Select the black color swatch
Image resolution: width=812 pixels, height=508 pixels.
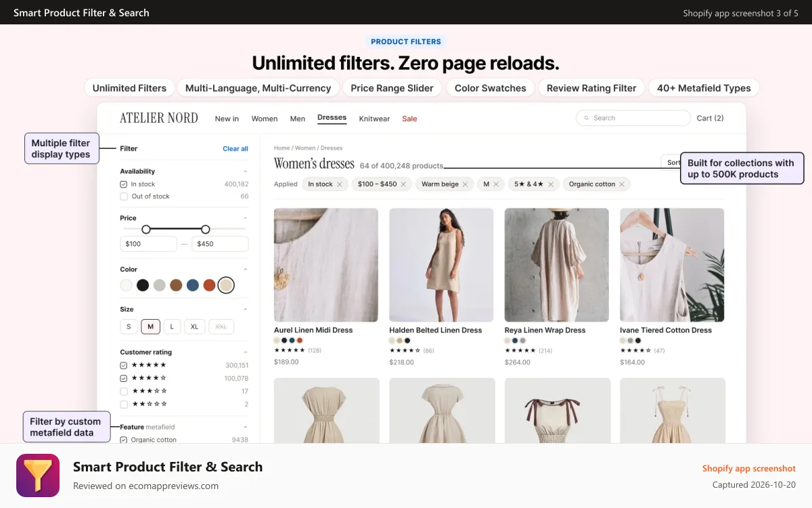tap(143, 285)
